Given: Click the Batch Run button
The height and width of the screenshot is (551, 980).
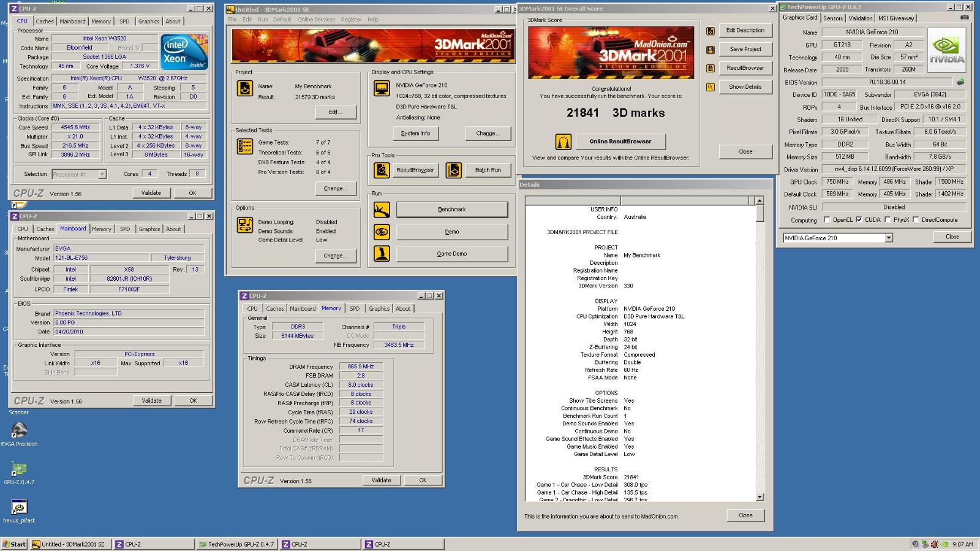Looking at the screenshot, I should click(x=488, y=170).
